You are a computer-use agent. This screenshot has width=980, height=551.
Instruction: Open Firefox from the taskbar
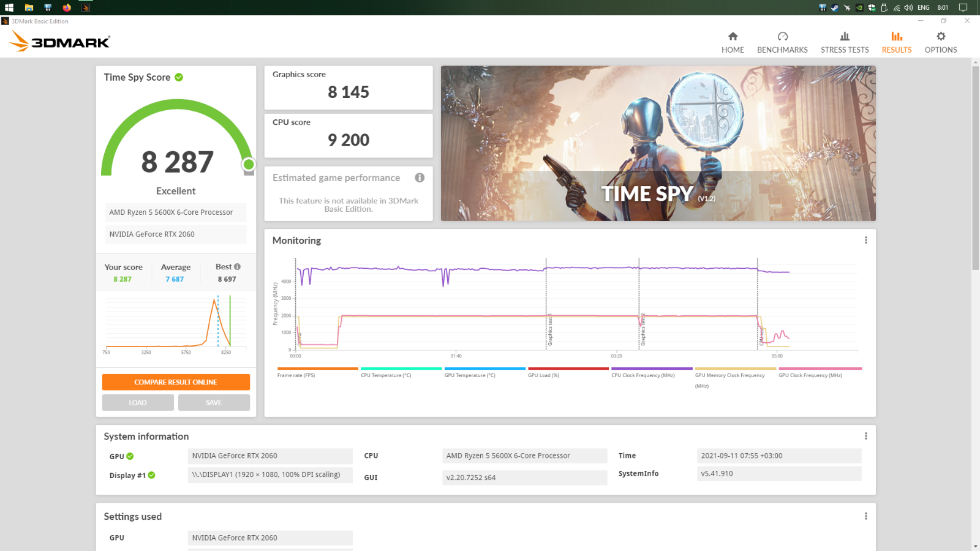tap(67, 7)
